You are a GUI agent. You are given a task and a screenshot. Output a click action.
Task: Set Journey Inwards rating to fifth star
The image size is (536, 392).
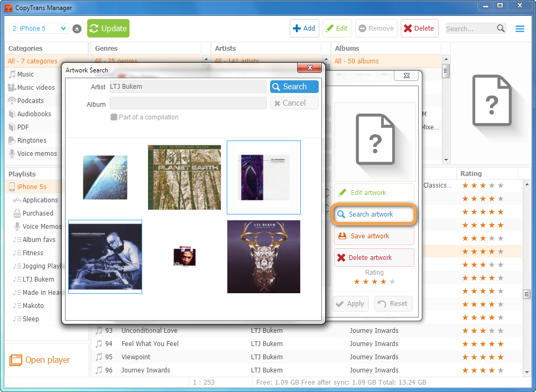pyautogui.click(x=501, y=370)
